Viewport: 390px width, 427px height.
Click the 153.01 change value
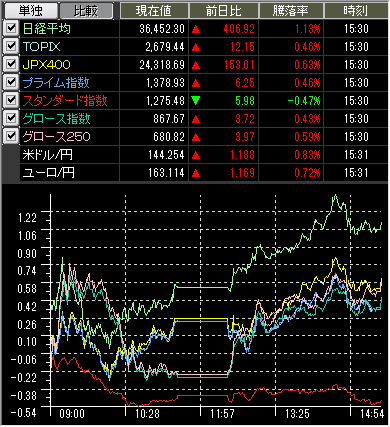click(239, 65)
